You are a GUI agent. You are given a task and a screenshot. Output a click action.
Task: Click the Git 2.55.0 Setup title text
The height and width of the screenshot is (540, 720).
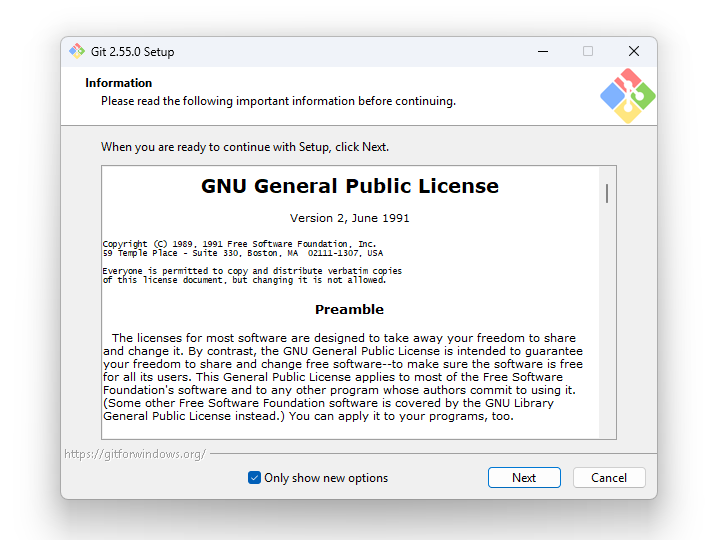[132, 51]
